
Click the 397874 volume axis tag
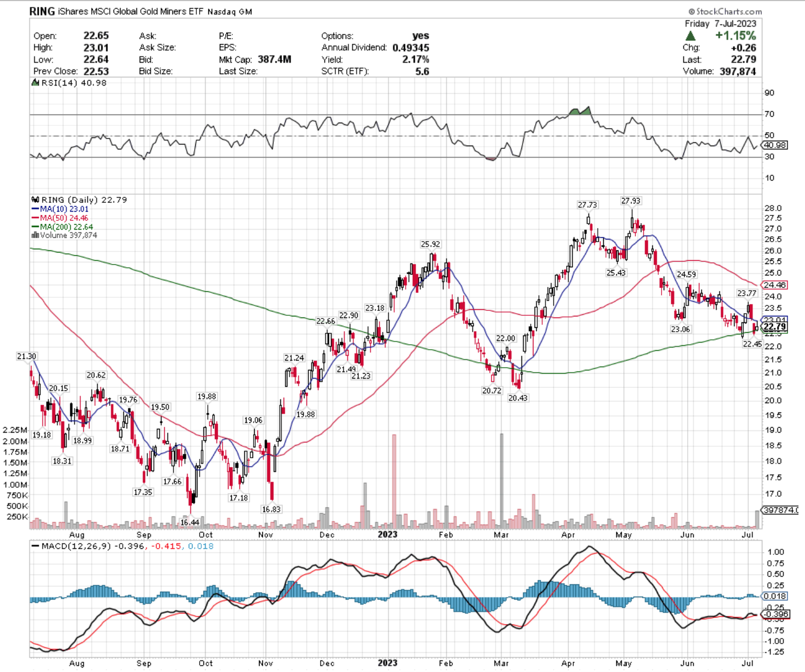780,510
